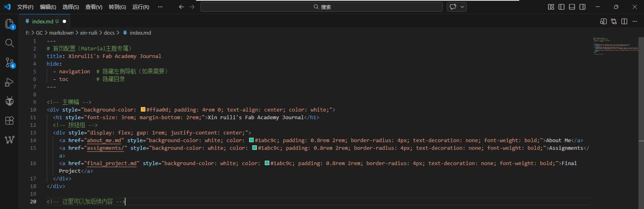Screen dimensions: 644x209
Task: Expand the Copilot dropdown arrow
Action: click(x=462, y=7)
